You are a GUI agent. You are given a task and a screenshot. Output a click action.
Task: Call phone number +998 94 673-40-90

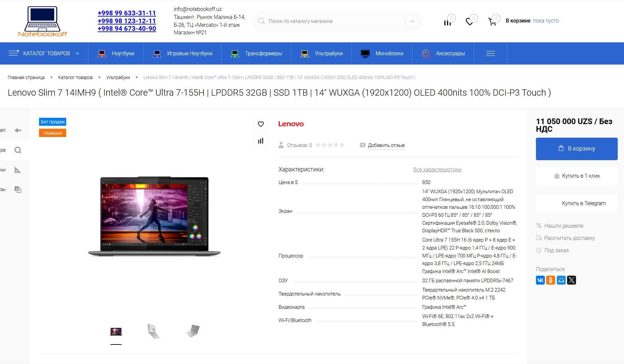[x=127, y=28]
